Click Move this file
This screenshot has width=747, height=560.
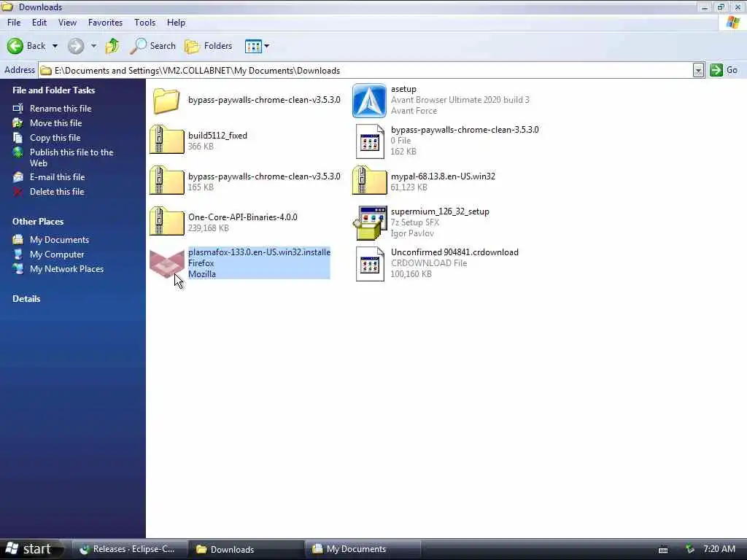pos(55,122)
